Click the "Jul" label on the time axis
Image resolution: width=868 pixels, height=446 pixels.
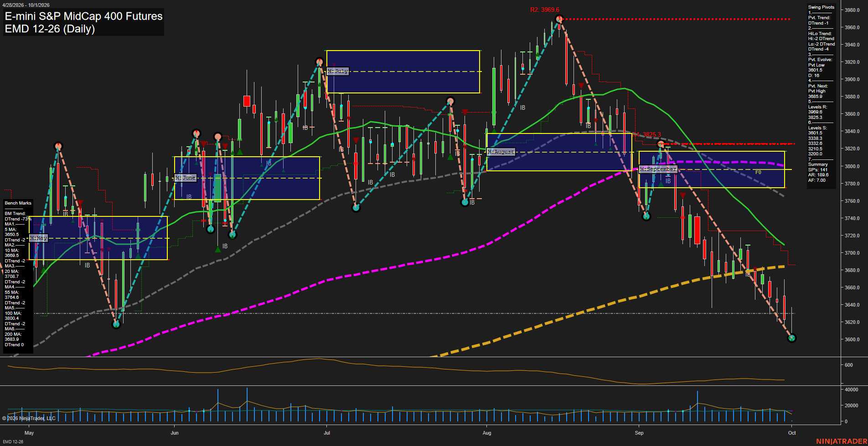327,433
